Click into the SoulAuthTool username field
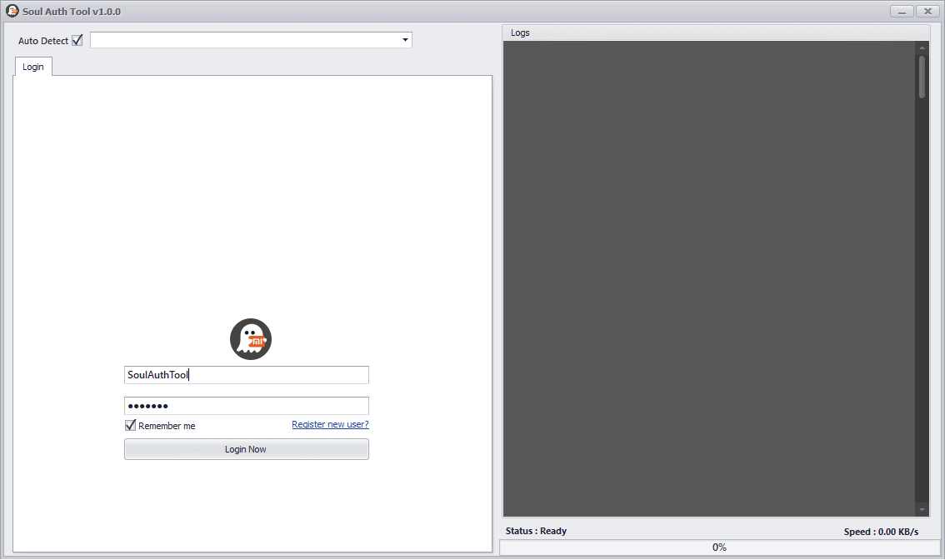 [247, 375]
